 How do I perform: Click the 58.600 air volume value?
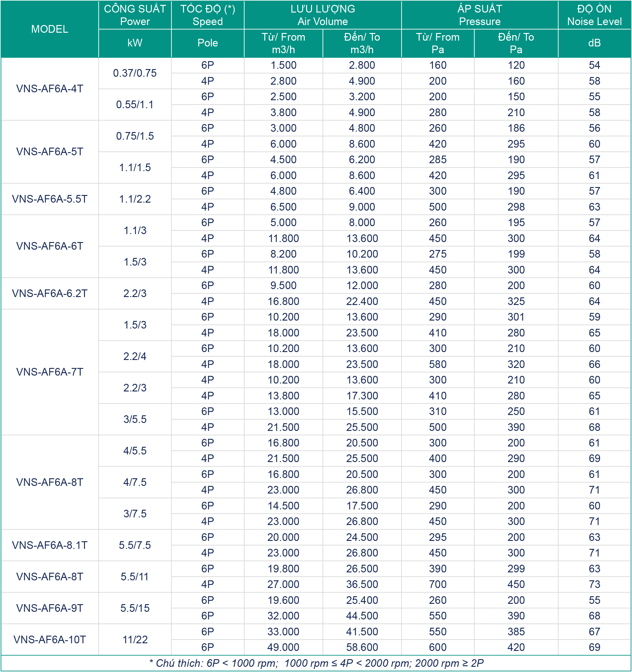coord(362,647)
